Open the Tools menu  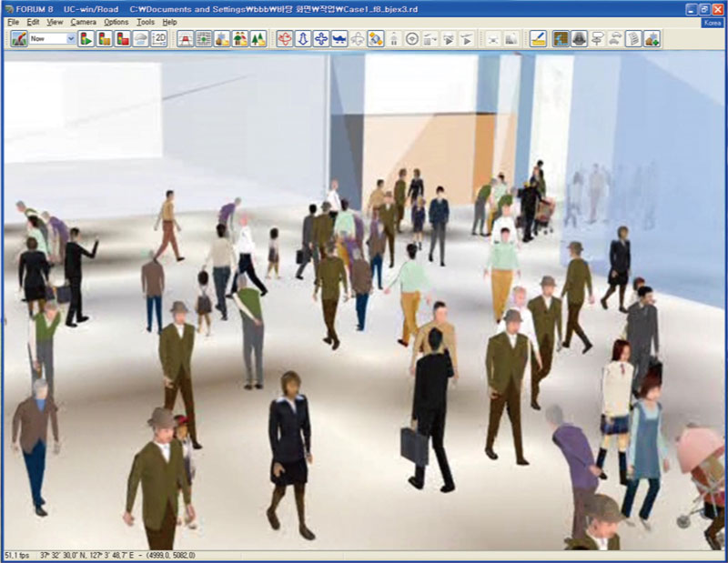tap(146, 22)
